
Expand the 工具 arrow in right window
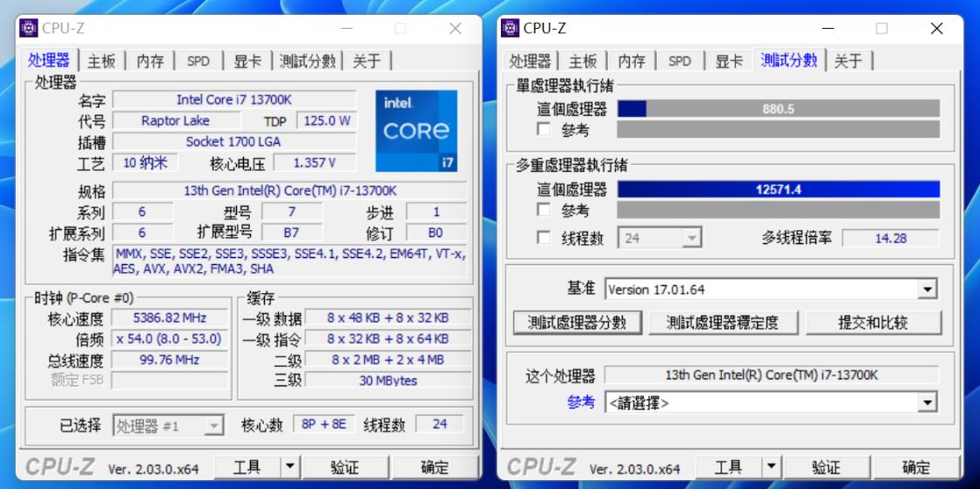tap(771, 467)
